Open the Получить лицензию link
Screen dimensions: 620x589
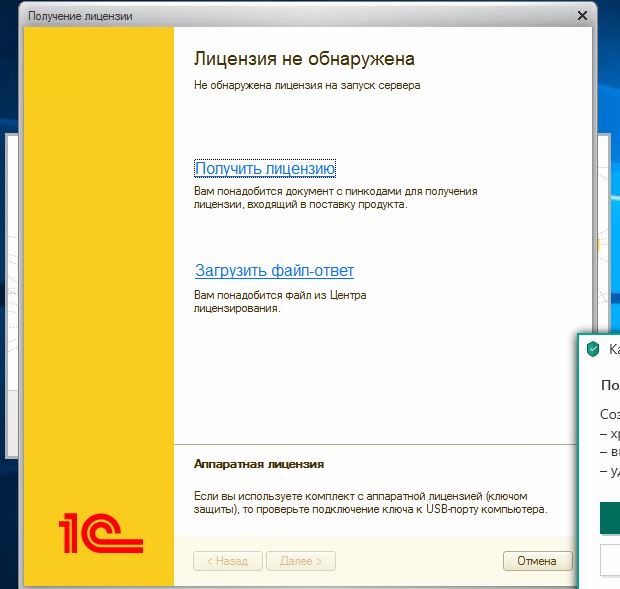pos(265,168)
